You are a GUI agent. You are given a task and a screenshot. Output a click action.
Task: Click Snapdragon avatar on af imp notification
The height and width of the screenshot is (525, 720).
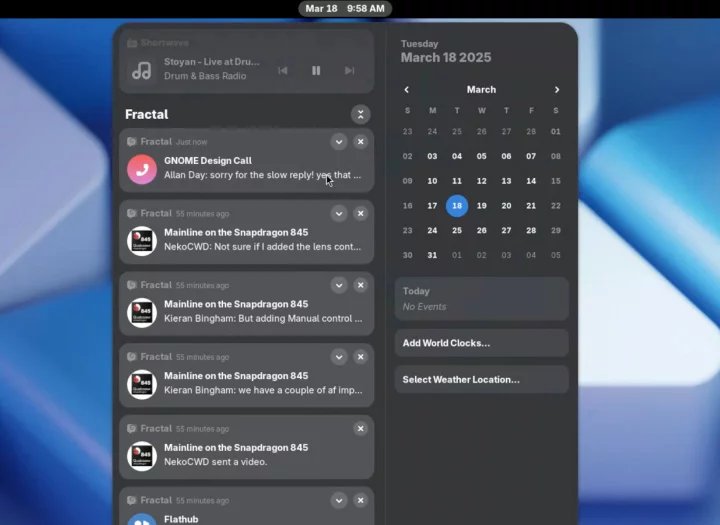coord(142,384)
